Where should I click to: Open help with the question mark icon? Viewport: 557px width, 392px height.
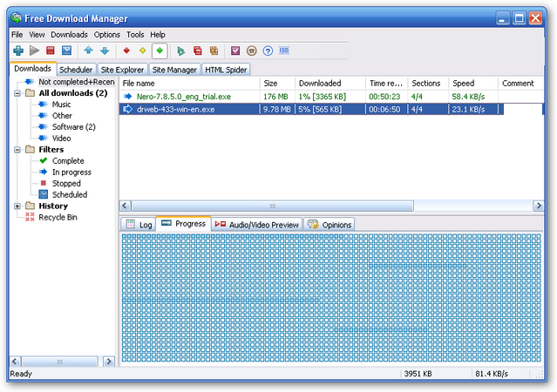click(x=268, y=51)
